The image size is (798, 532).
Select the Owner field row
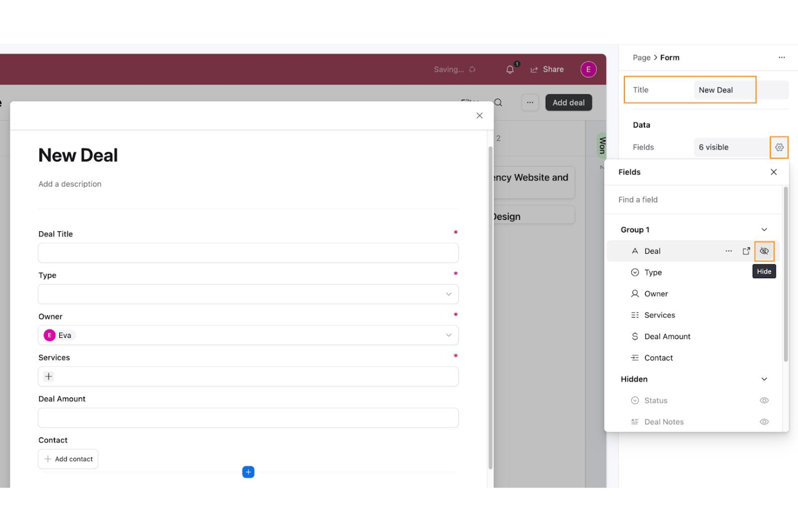(x=693, y=294)
